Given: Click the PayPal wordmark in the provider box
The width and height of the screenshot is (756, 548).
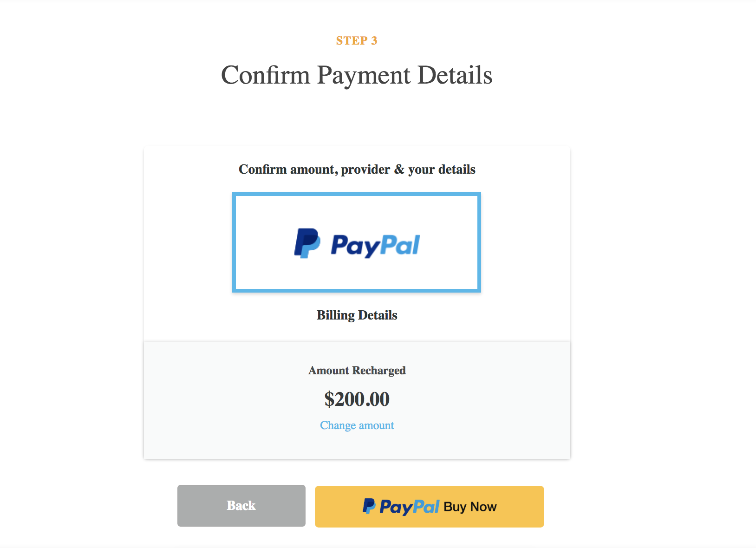Looking at the screenshot, I should pos(375,244).
